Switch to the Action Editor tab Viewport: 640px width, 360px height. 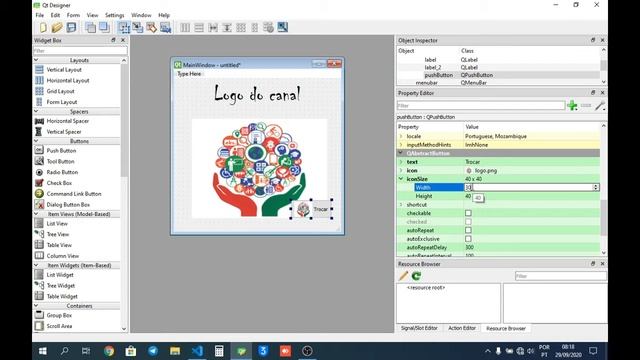(462, 328)
